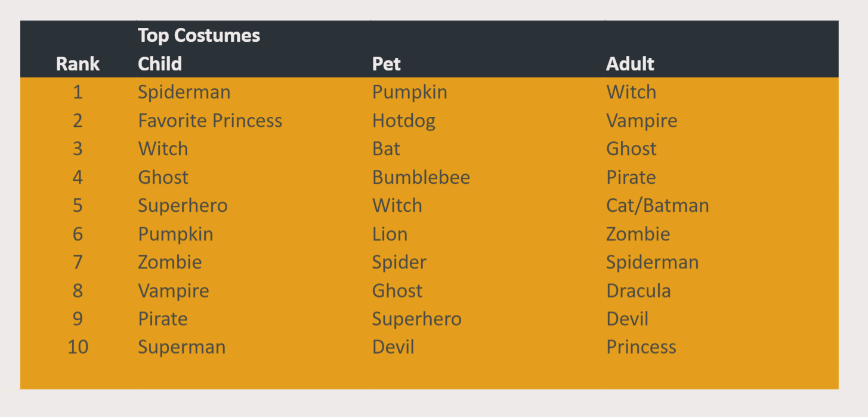
Task: Select the Hotdog pet costume cell
Action: coord(404,121)
